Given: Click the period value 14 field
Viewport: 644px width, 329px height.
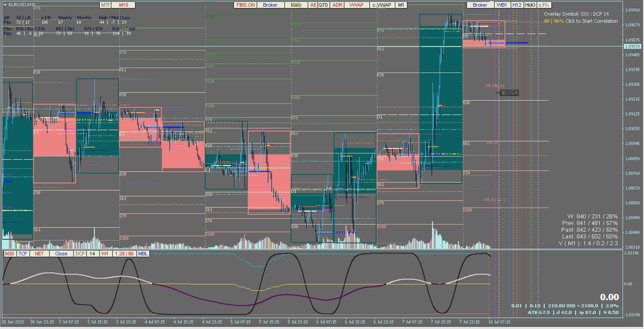Looking at the screenshot, I should click(x=92, y=253).
